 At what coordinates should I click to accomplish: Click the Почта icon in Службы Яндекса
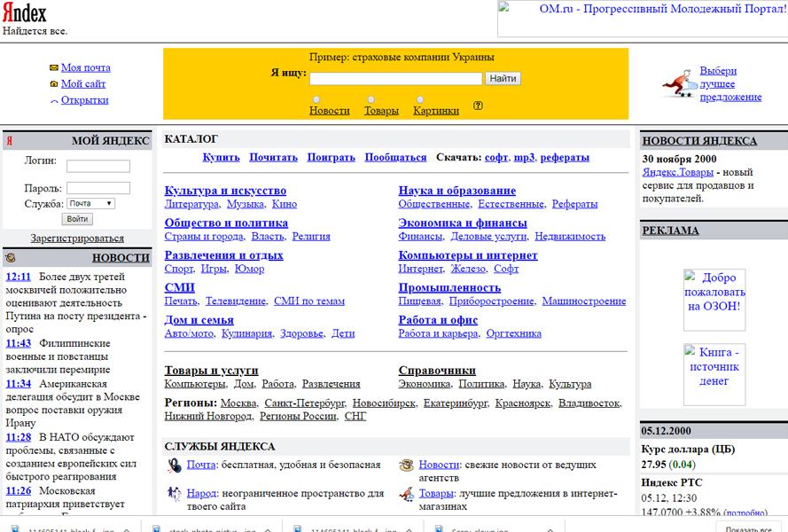click(x=175, y=465)
